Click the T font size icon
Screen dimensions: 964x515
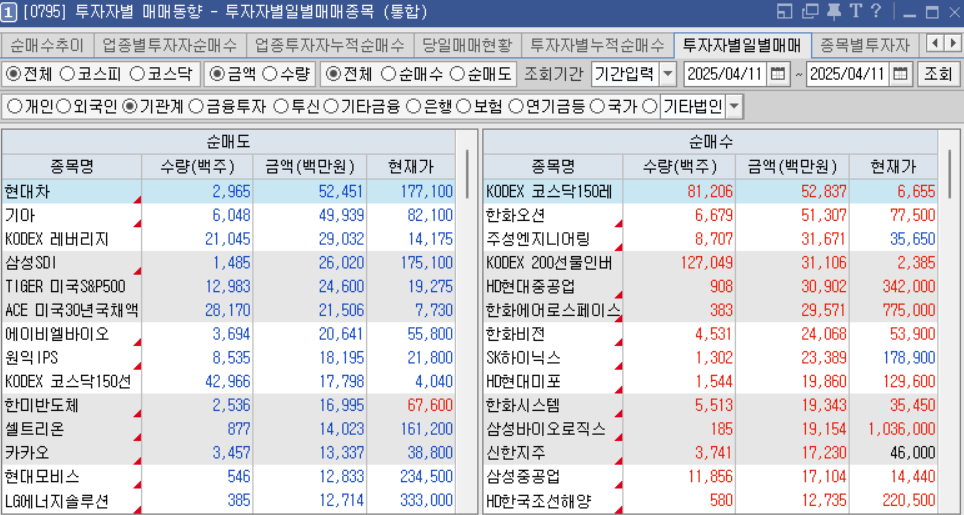(x=855, y=11)
